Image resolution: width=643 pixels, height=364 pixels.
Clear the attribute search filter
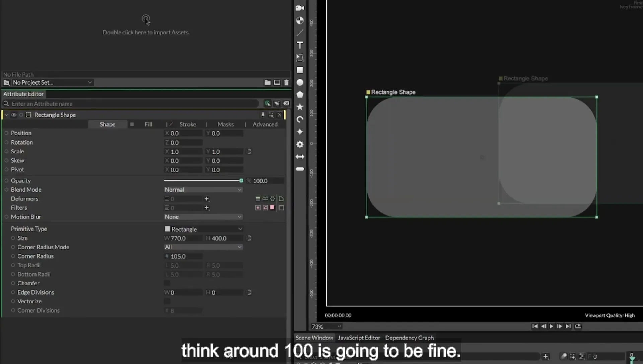coord(286,104)
